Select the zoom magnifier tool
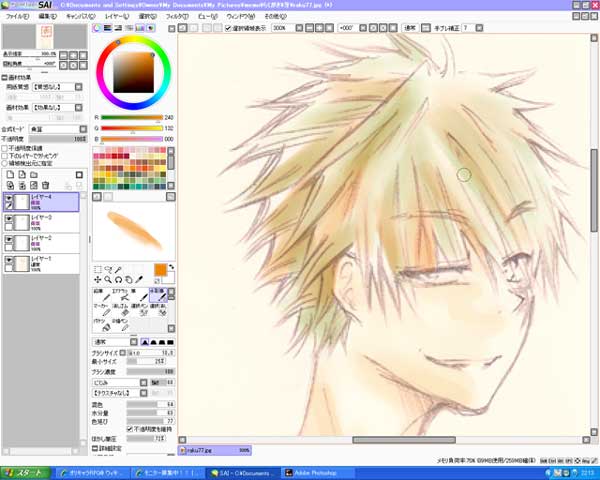 point(108,280)
